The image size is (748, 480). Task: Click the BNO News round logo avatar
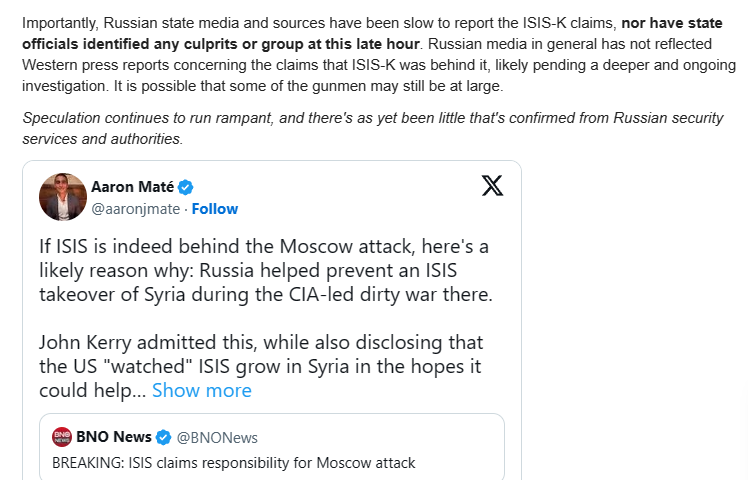coord(62,437)
